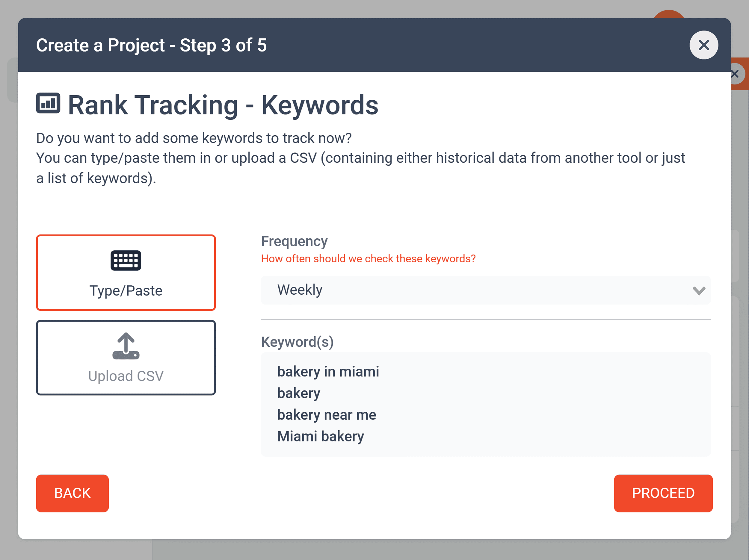Choose the Upload CSV option label
This screenshot has height=560, width=749.
coord(126,376)
